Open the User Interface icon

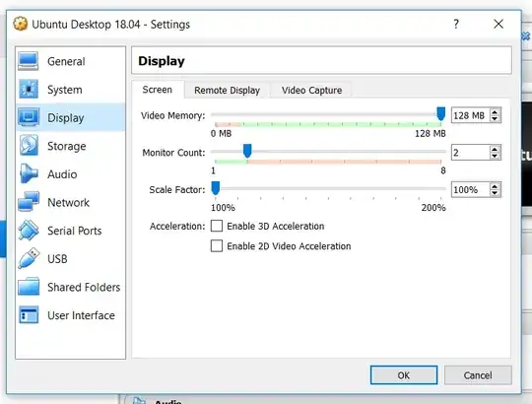[x=29, y=314]
